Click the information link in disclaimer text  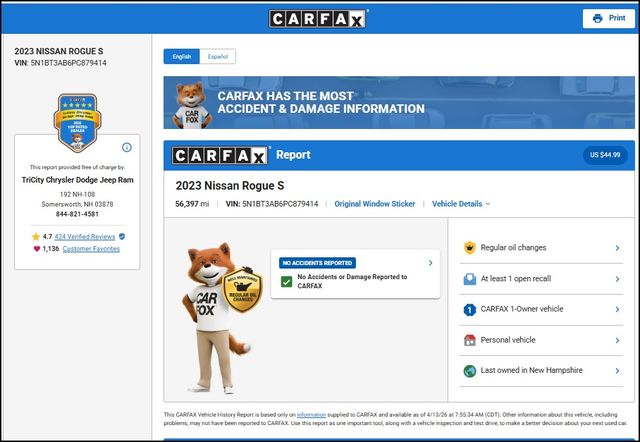point(311,414)
